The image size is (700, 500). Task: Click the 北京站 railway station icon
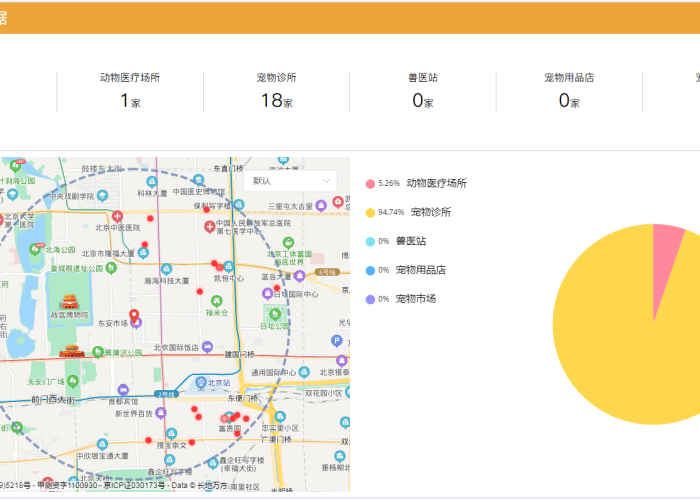(x=200, y=383)
